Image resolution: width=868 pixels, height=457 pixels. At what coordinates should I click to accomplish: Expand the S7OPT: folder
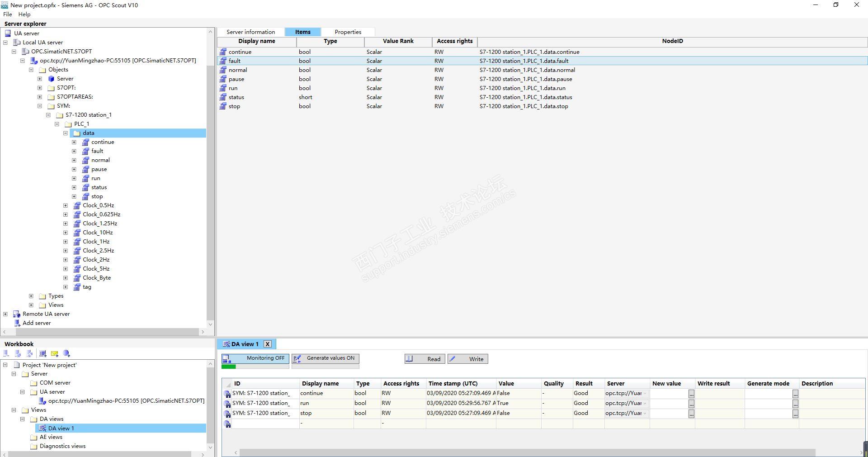(x=40, y=88)
